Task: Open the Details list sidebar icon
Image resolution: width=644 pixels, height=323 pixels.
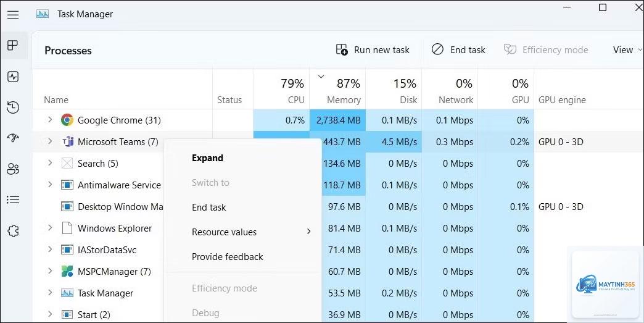Action: tap(13, 199)
